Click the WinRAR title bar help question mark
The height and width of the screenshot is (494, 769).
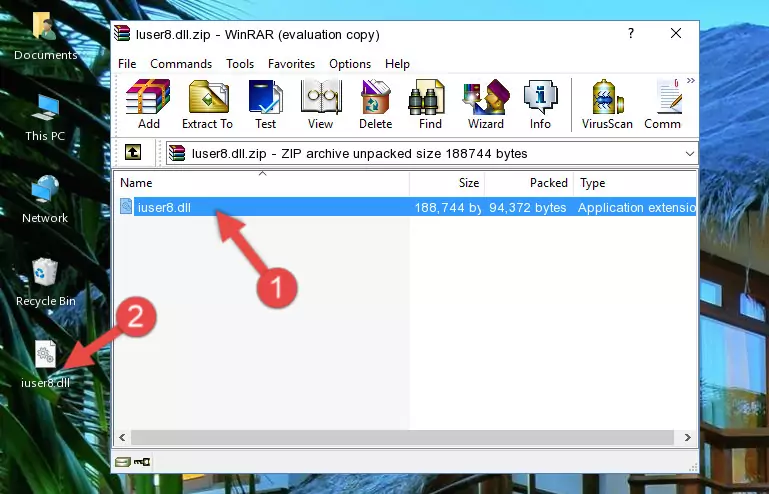point(631,33)
